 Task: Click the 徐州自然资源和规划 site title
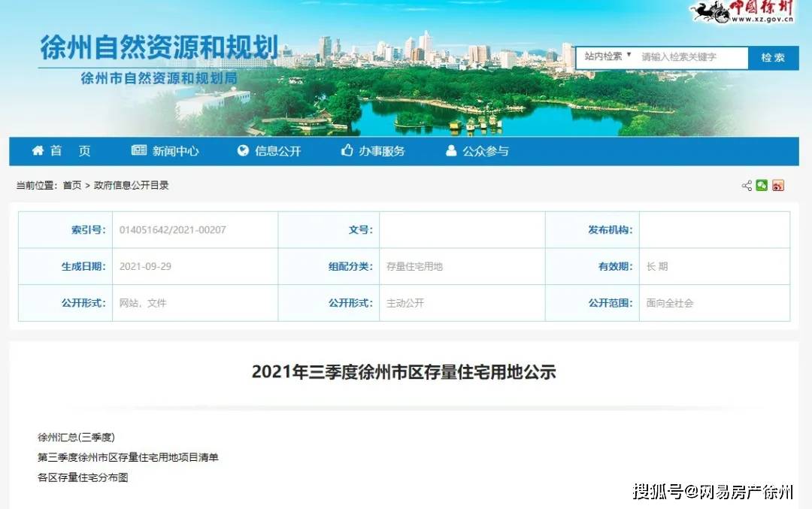pos(159,47)
